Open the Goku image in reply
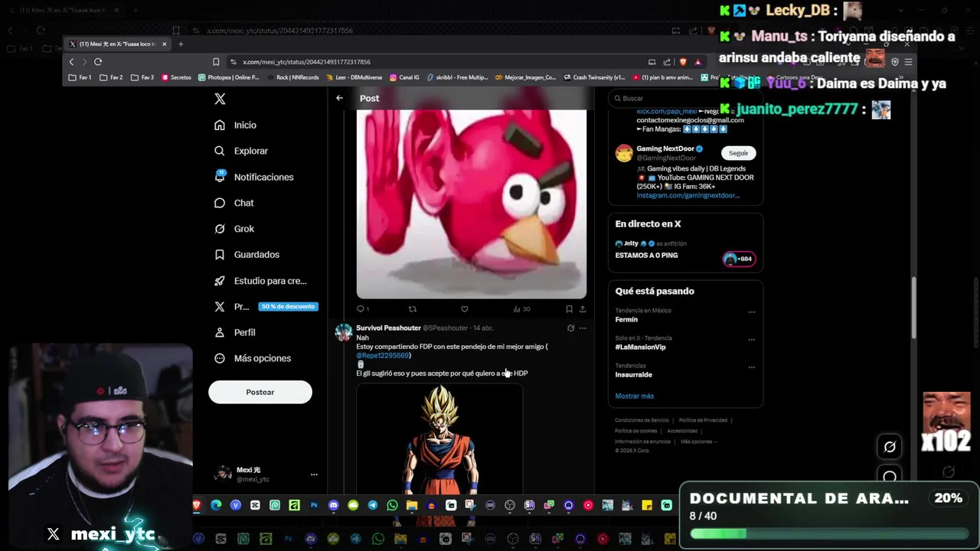980x551 pixels. pyautogui.click(x=439, y=440)
